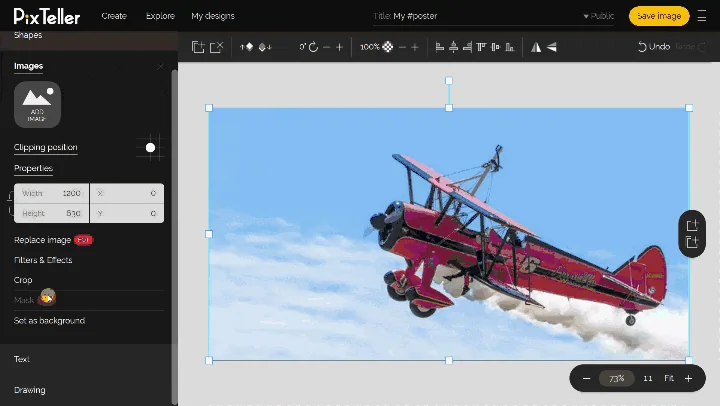
Task: Align element to vertical middle
Action: [495, 47]
